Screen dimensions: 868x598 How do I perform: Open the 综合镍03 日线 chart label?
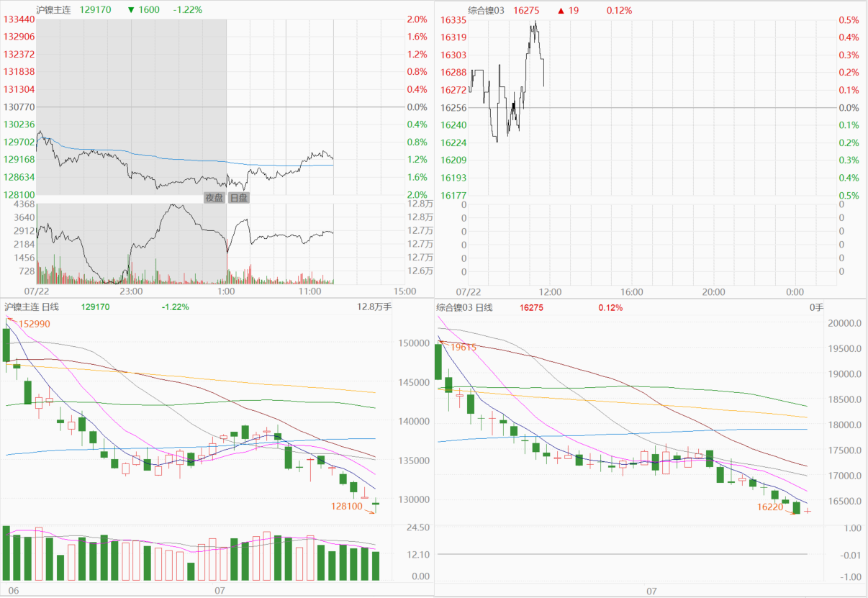click(x=464, y=307)
